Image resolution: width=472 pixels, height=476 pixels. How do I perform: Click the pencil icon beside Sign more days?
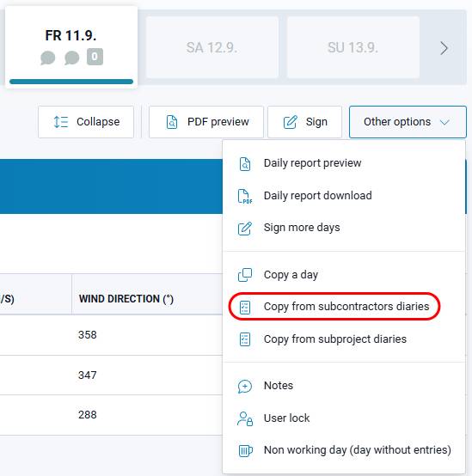point(245,229)
